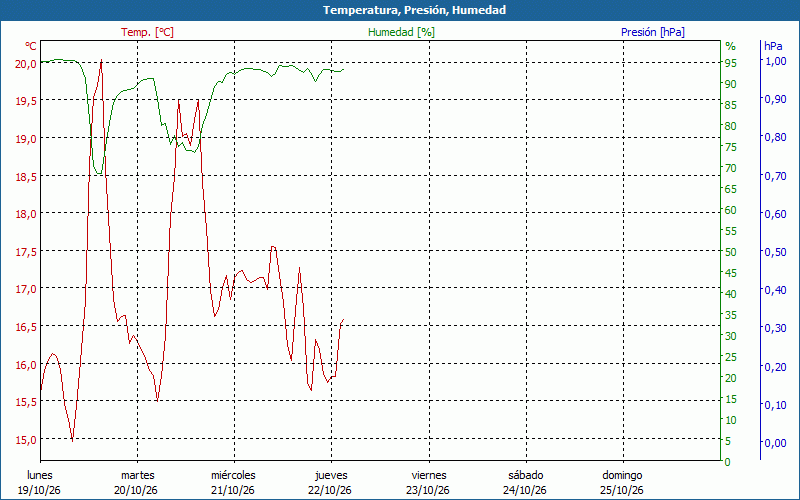800x500 pixels.
Task: Click the green "20" humidity axis value
Action: 731,378
